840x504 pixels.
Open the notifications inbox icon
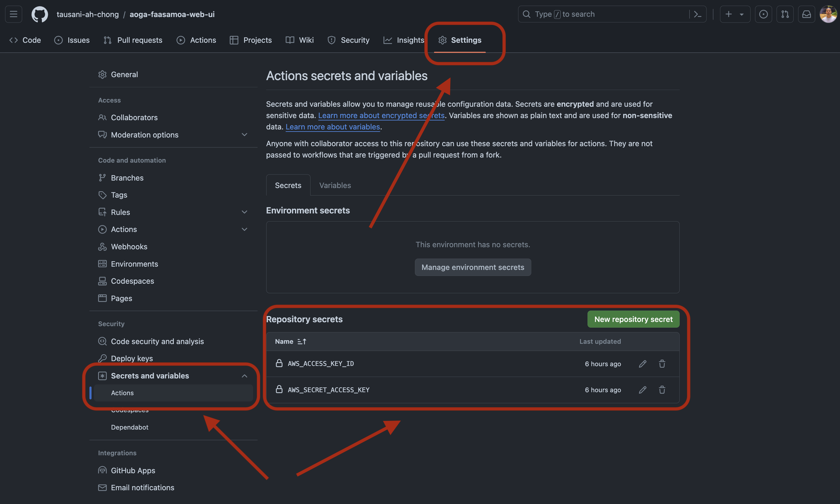pos(806,14)
